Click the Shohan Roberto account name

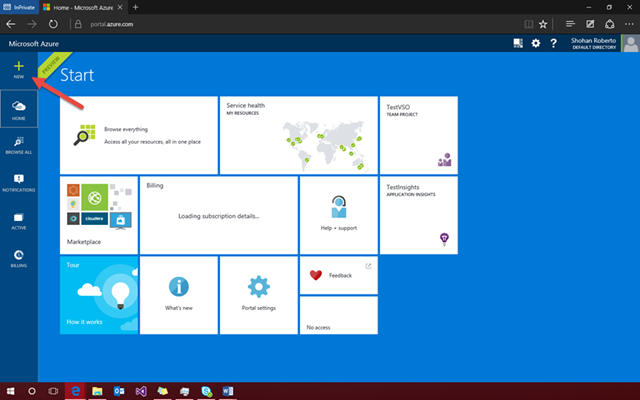593,40
